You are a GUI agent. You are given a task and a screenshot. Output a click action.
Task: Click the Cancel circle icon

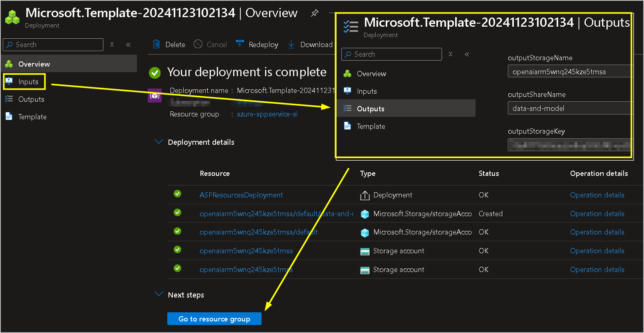click(x=198, y=44)
